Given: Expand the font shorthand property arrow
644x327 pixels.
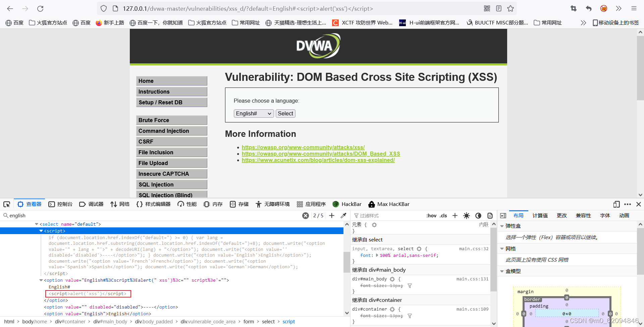Looking at the screenshot, I should click(377, 255).
